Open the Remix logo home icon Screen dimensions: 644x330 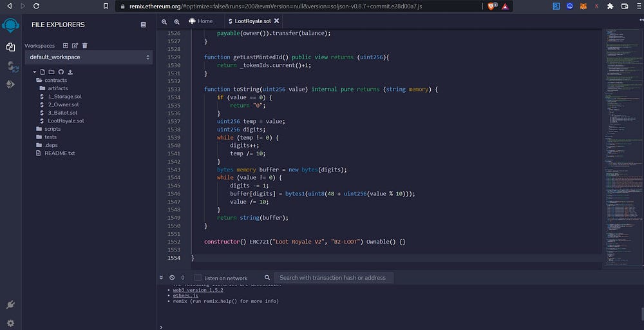click(x=11, y=25)
